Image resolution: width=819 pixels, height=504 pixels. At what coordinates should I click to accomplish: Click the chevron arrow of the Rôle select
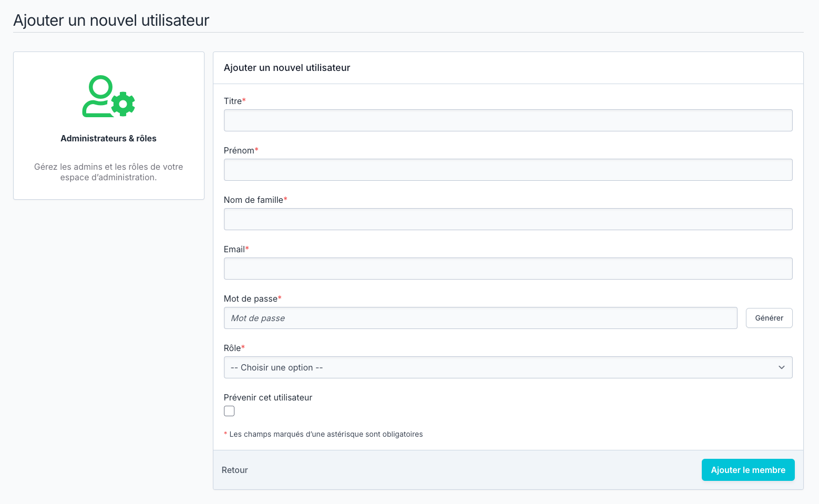(x=781, y=367)
